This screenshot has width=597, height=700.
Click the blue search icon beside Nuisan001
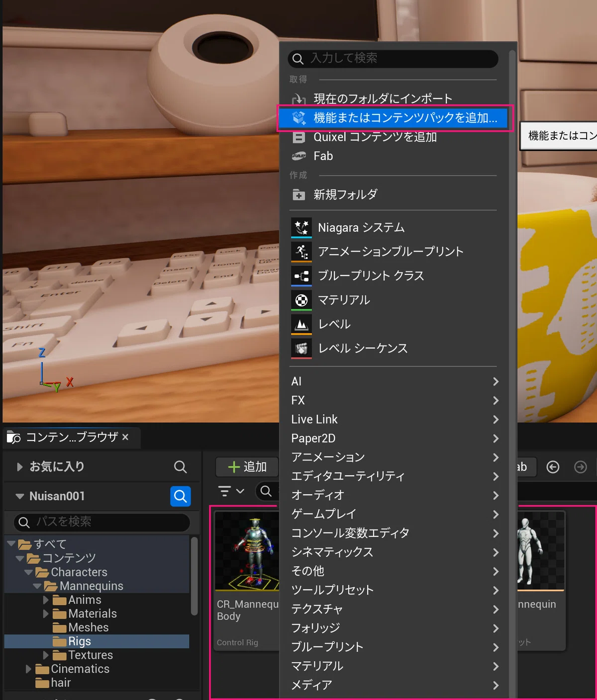pyautogui.click(x=181, y=496)
